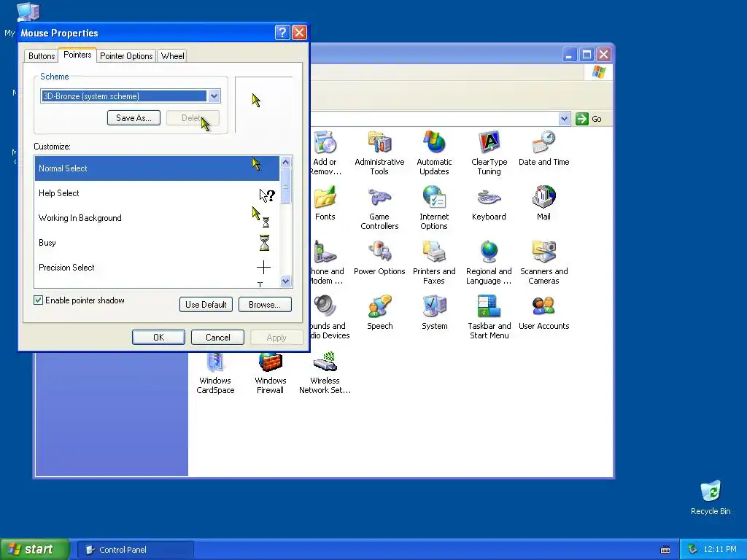This screenshot has width=747, height=560.
Task: Open Scanners and Cameras
Action: 543,262
